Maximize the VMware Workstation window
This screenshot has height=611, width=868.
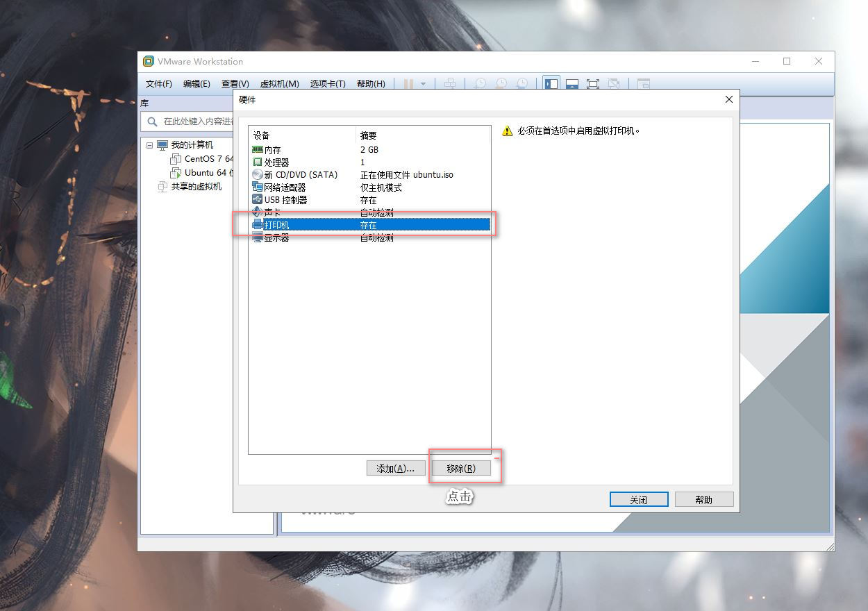click(787, 61)
